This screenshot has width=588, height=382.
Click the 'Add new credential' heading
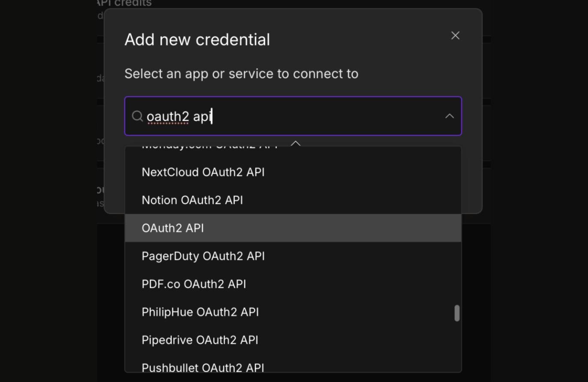pos(197,39)
